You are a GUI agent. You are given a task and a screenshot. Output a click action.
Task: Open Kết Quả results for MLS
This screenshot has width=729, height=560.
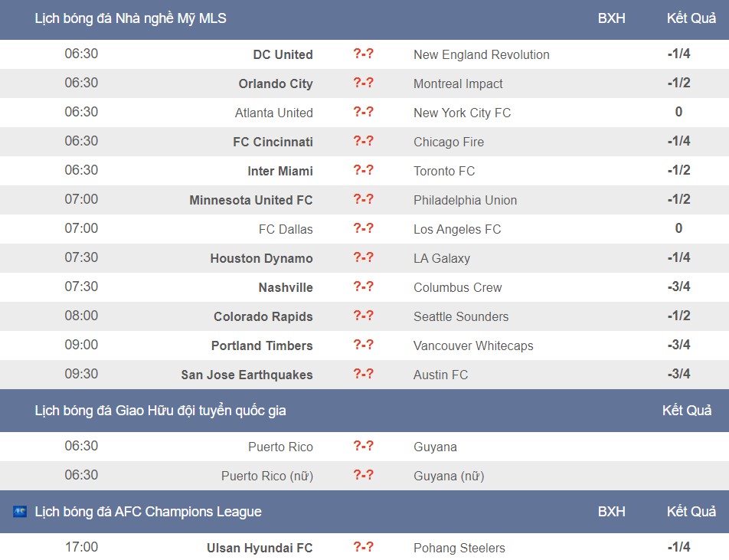[x=691, y=18]
